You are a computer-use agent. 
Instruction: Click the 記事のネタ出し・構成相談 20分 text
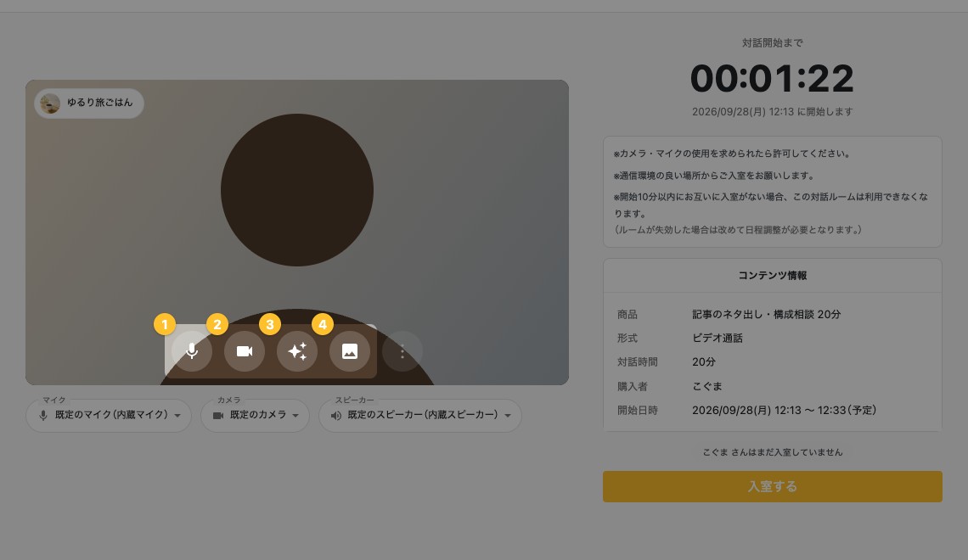[x=766, y=315]
